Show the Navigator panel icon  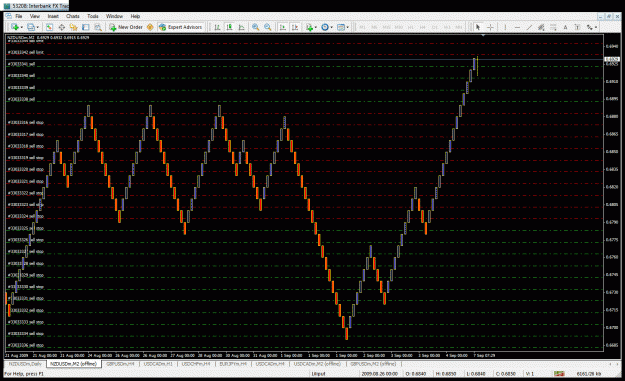pyautogui.click(x=73, y=27)
